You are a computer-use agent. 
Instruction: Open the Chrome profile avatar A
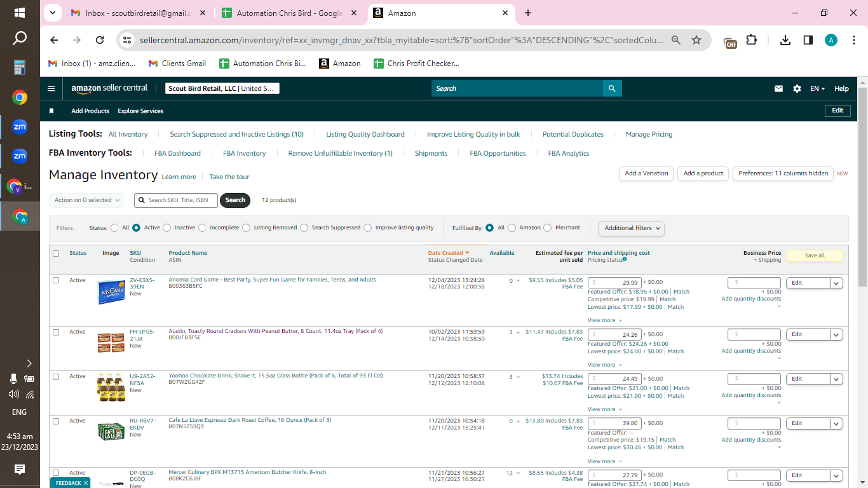[x=831, y=40]
